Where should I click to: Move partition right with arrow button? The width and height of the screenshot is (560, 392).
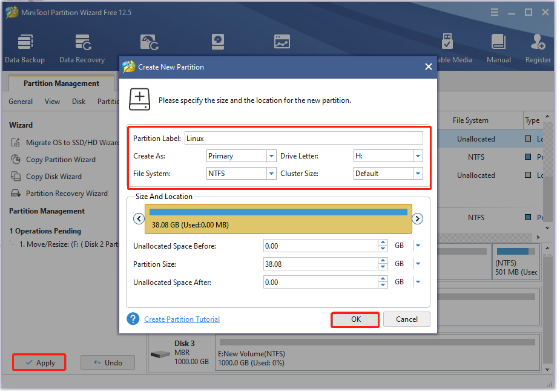pyautogui.click(x=418, y=219)
